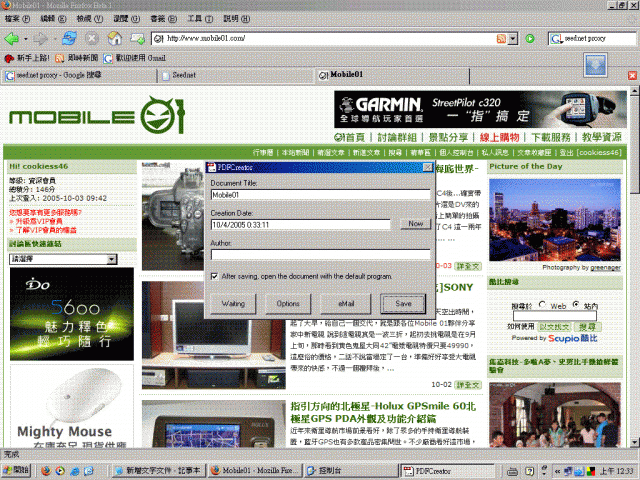Viewport: 640px width, 480px height.
Task: Click the media player quick launch icon
Action: [x=60, y=471]
